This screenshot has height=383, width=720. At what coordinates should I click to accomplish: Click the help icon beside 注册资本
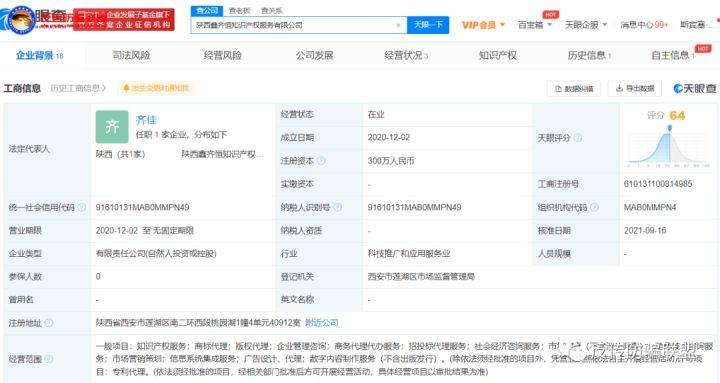[x=321, y=161]
